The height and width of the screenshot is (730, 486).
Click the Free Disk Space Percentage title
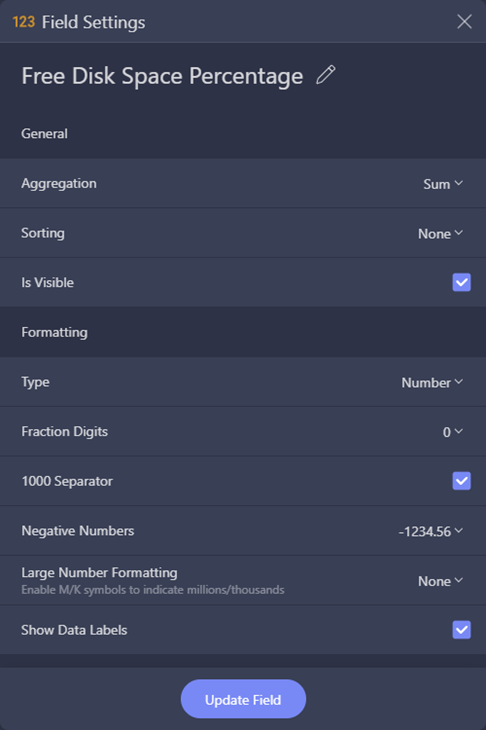click(162, 76)
